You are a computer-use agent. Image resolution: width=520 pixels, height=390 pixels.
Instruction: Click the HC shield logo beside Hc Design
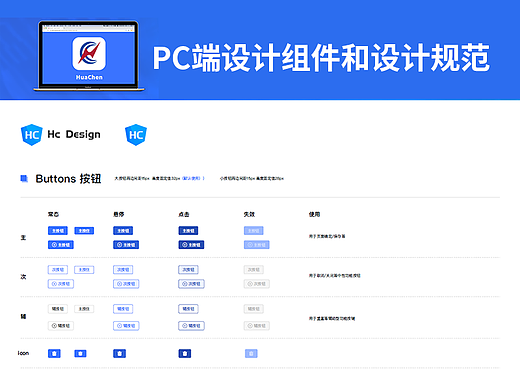32,135
